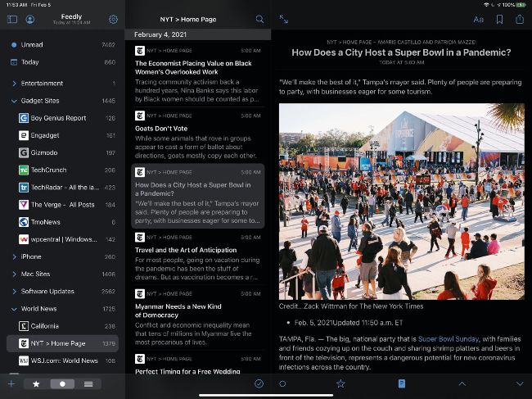Share the Super Bowl article
Viewport: 532px width, 399px height.
pyautogui.click(x=520, y=19)
